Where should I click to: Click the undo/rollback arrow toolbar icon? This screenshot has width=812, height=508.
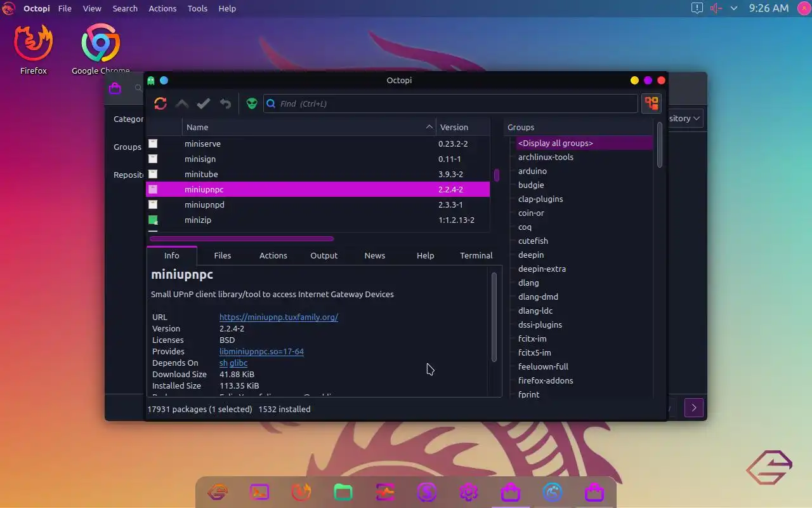225,104
